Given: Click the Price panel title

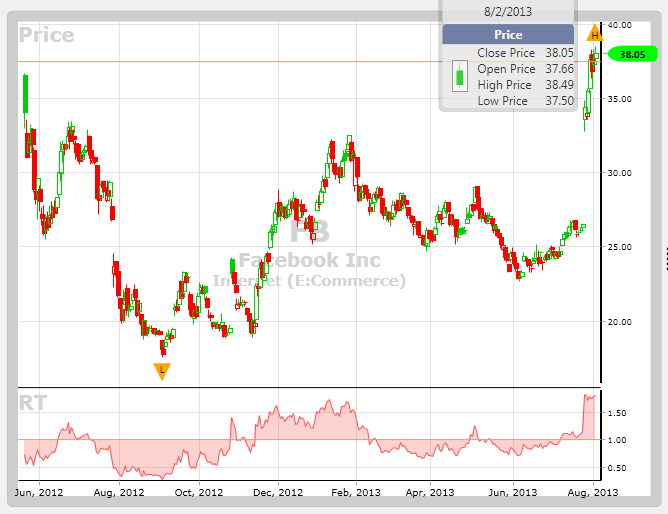Looking at the screenshot, I should click(46, 35).
